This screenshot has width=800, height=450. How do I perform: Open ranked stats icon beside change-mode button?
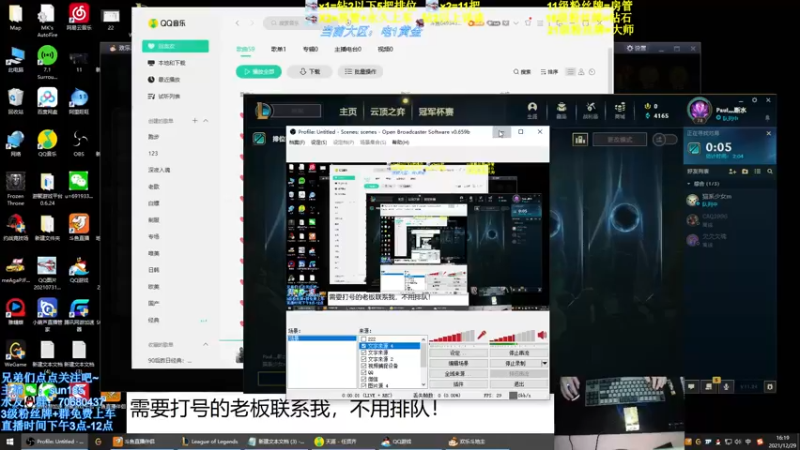(580, 139)
